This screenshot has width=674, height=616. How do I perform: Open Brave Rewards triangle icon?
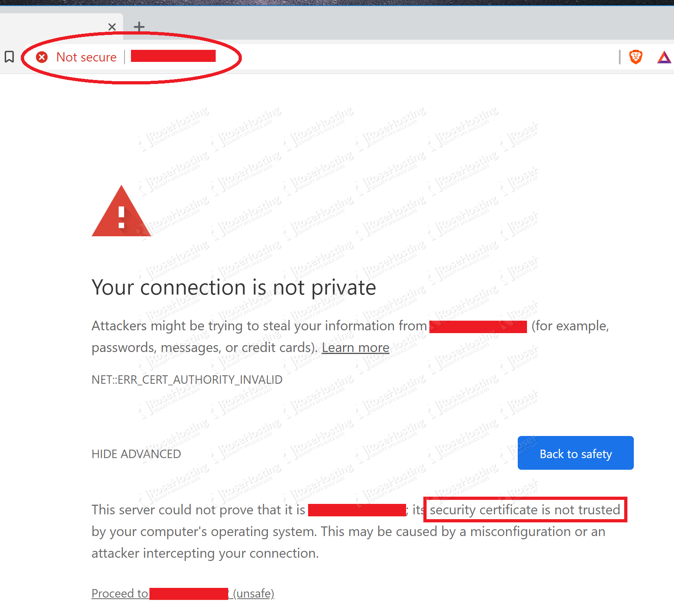664,57
